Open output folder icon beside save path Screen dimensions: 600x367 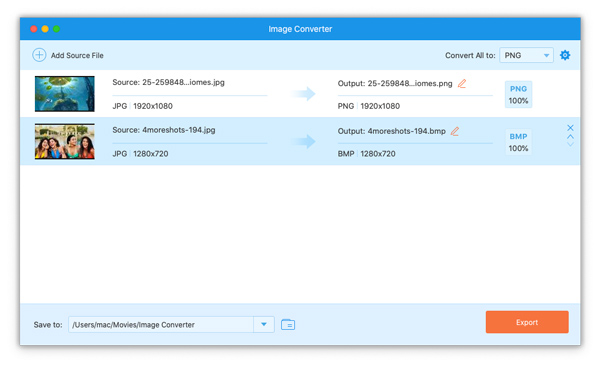pyautogui.click(x=288, y=325)
